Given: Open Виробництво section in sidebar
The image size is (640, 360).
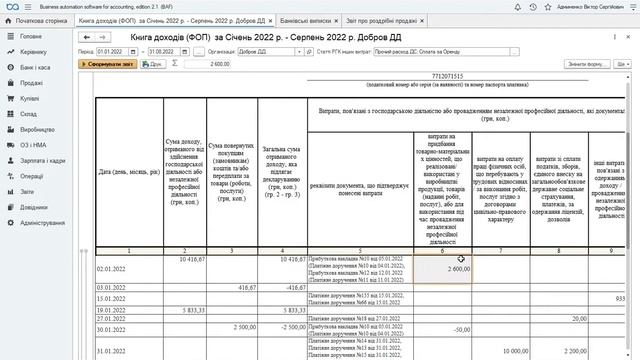Looking at the screenshot, I should 36,129.
